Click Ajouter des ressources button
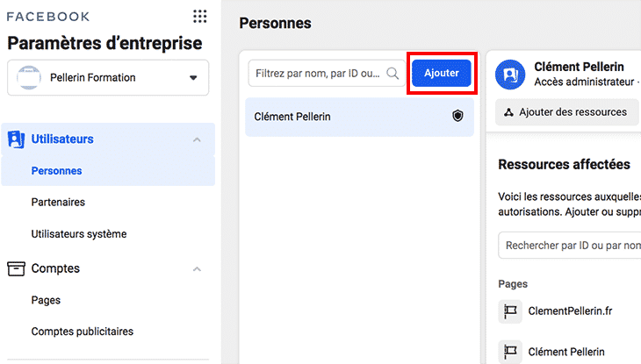This screenshot has height=364, width=641. click(x=566, y=112)
